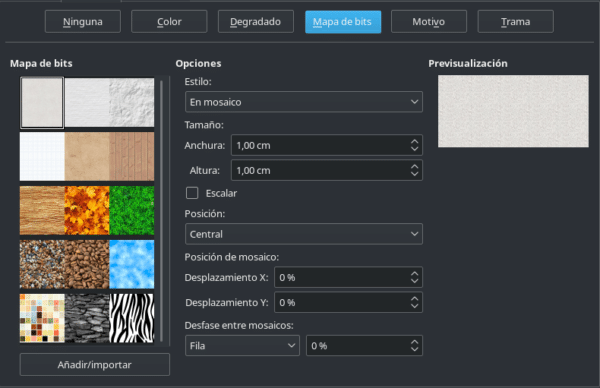Select the Mapa de bits tab

point(343,22)
